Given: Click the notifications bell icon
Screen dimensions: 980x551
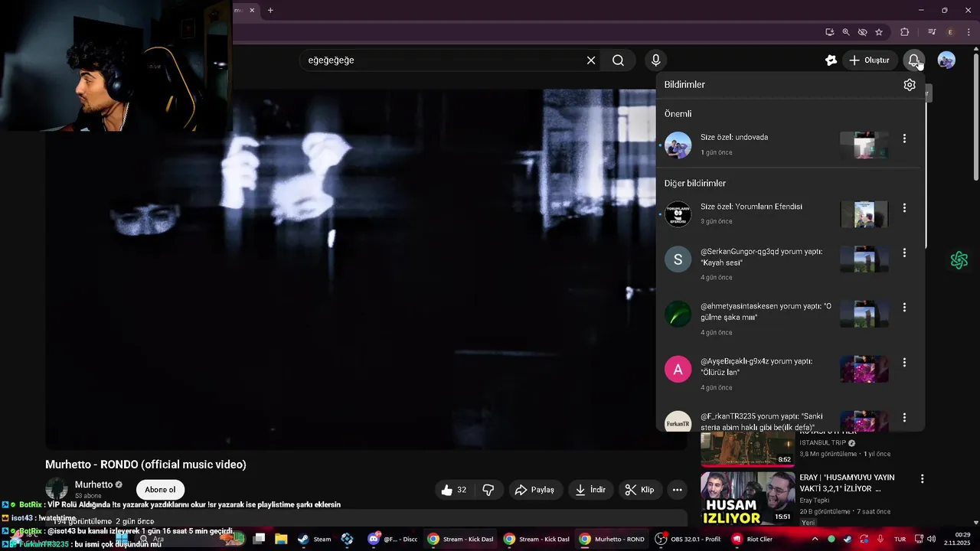Looking at the screenshot, I should point(913,60).
